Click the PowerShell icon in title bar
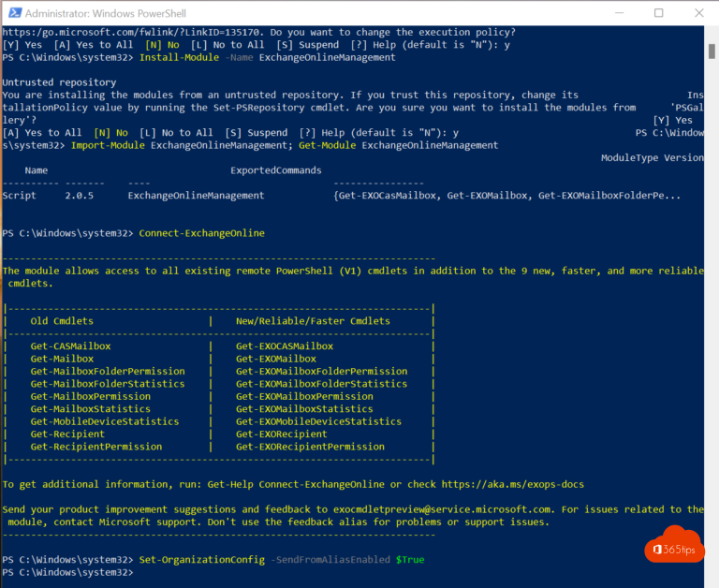The image size is (719, 588). pyautogui.click(x=12, y=13)
